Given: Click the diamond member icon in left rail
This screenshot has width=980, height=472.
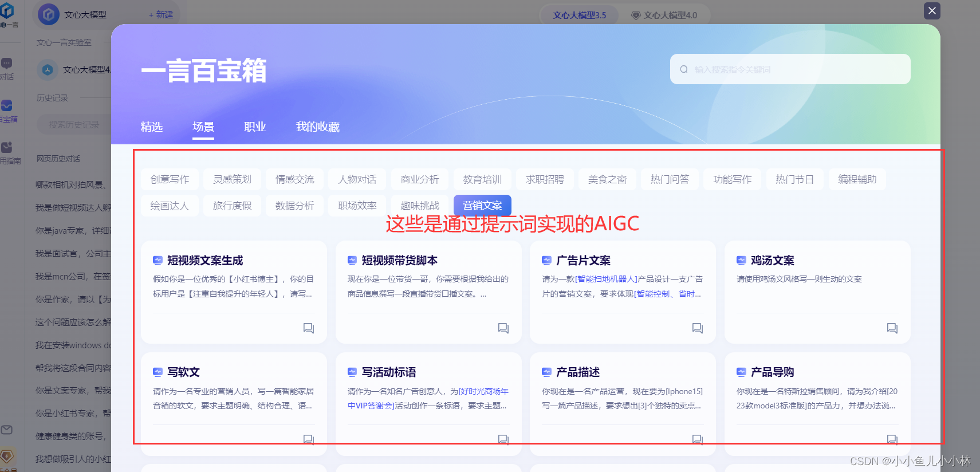Looking at the screenshot, I should click(7, 457).
